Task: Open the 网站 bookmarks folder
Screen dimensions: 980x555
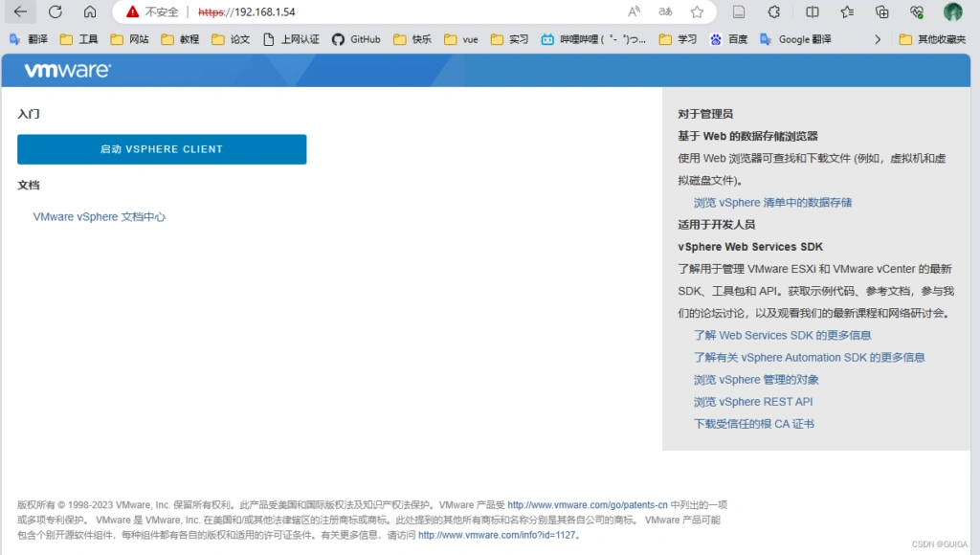Action: (x=129, y=39)
